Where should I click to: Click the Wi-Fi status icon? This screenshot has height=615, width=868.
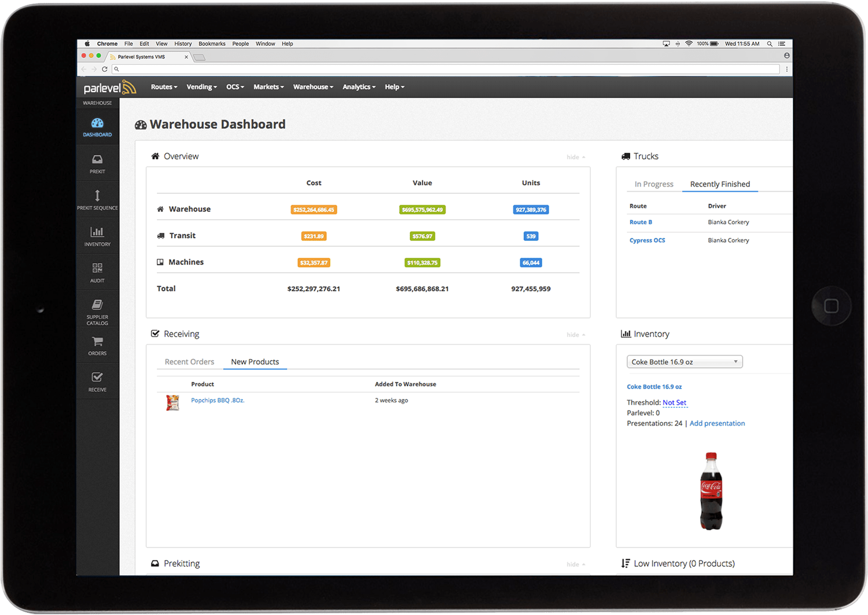click(689, 43)
